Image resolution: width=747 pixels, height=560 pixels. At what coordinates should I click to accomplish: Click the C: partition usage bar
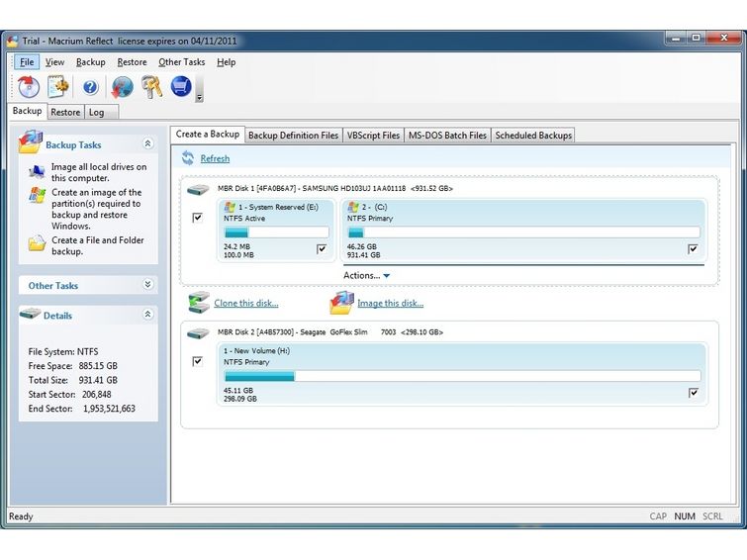523,233
